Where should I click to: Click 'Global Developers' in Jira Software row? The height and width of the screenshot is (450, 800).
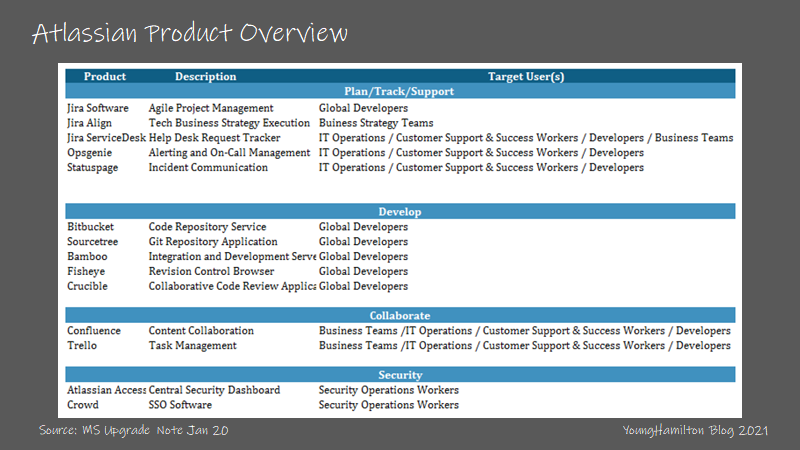pos(363,108)
